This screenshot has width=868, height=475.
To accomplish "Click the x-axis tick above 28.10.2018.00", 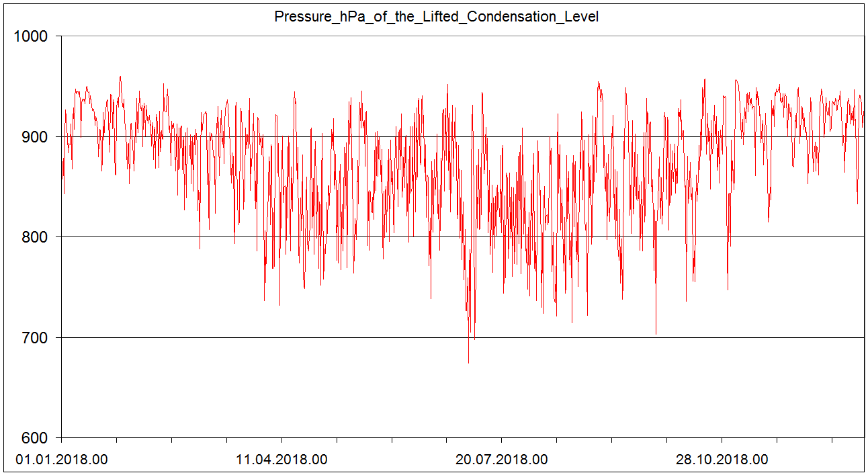I will (x=722, y=440).
